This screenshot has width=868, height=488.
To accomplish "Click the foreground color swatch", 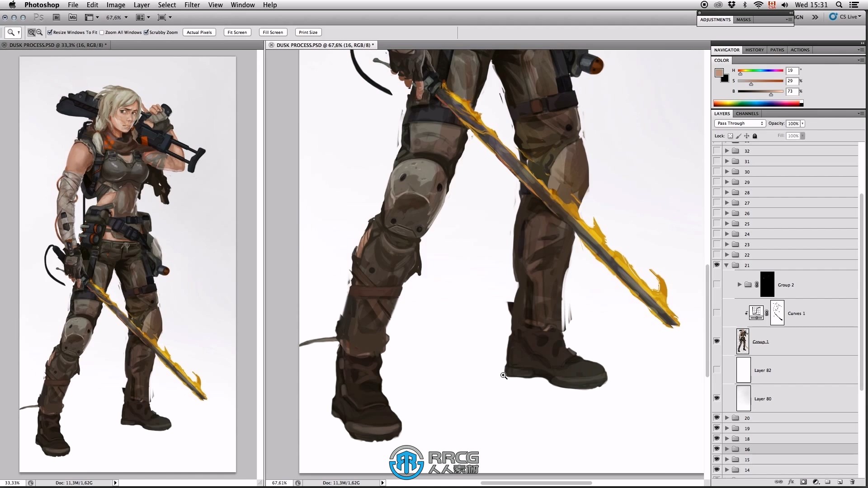I will 719,73.
